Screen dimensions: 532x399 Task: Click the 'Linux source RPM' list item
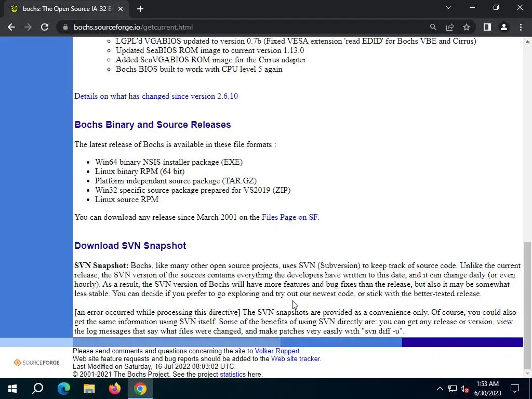pyautogui.click(x=127, y=199)
